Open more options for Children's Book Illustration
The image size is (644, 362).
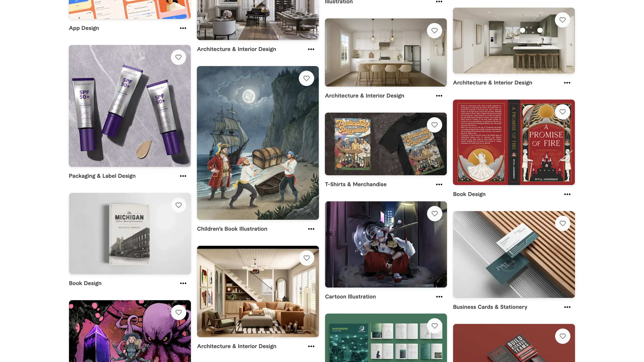point(311,229)
